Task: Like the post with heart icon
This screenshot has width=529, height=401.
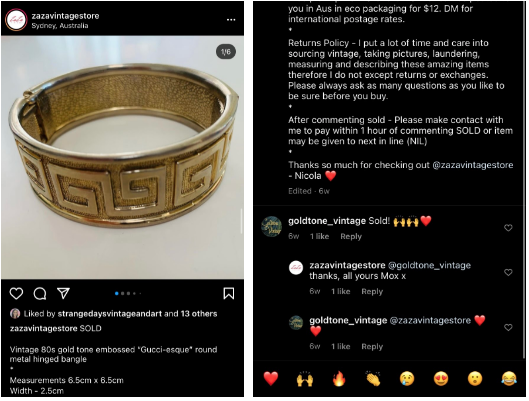Action: (16, 294)
